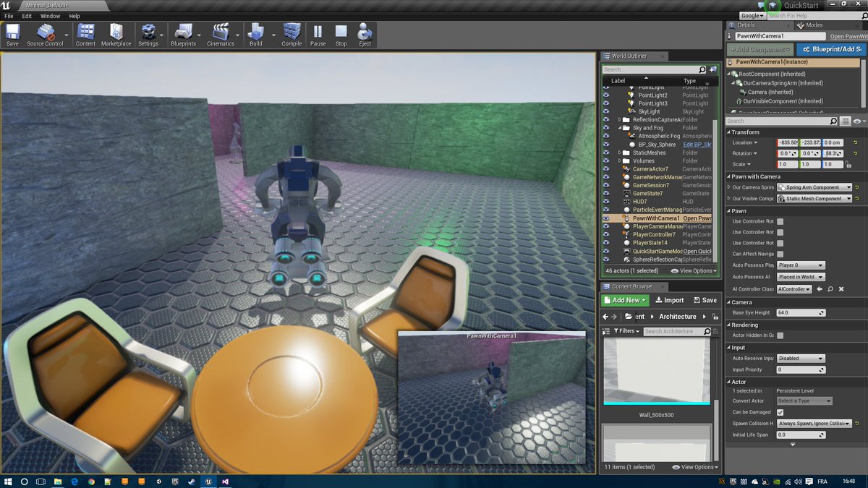Image resolution: width=868 pixels, height=488 pixels.
Task: Open the Edit menu
Action: pos(27,16)
